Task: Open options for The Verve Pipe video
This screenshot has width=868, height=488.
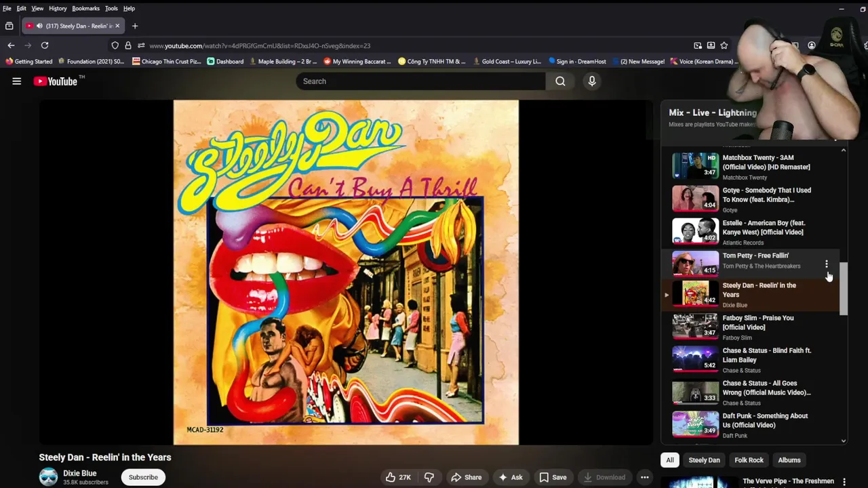Action: tap(844, 482)
